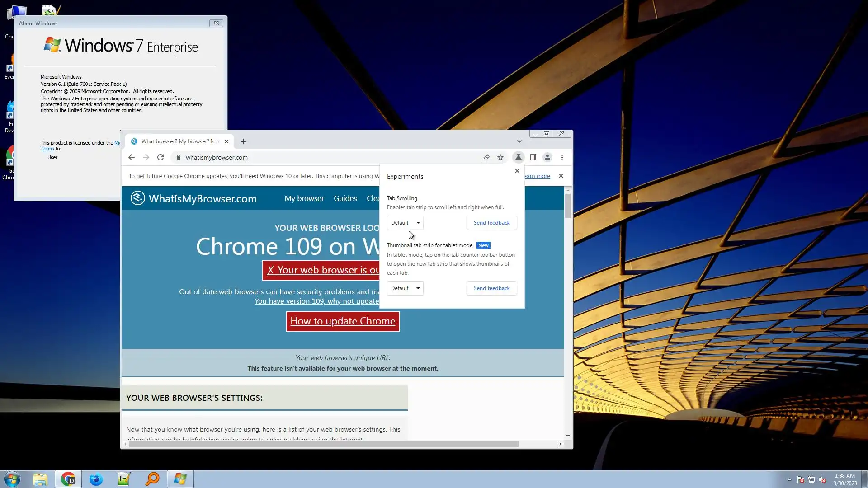Open the My browser menu item
This screenshot has height=488, width=868.
click(304, 198)
